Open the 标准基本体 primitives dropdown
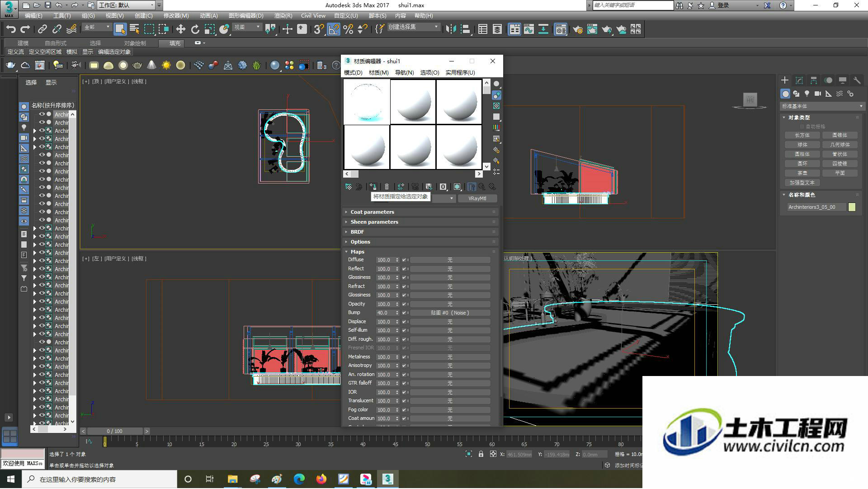Screen dimensions: 868x489 [822, 106]
